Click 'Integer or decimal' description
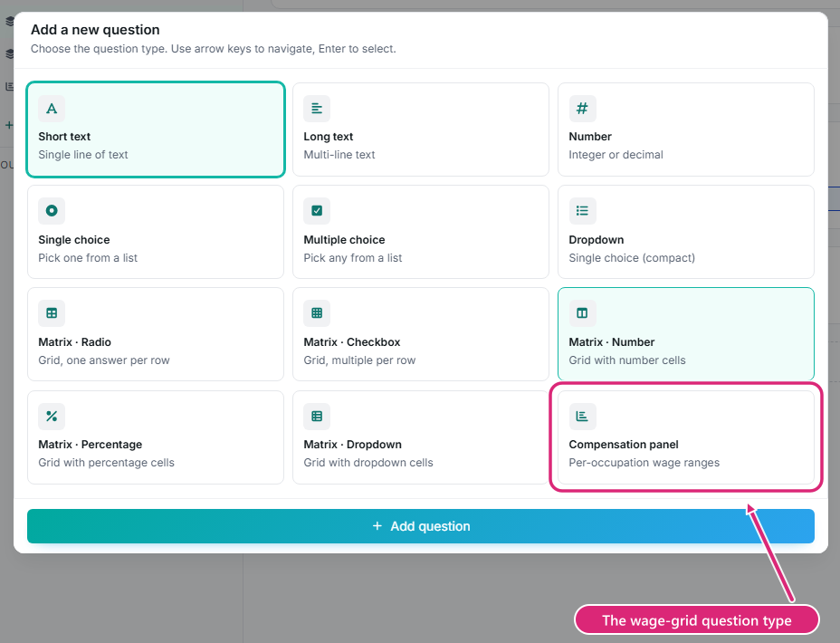Screen dimensions: 840x643 616,155
